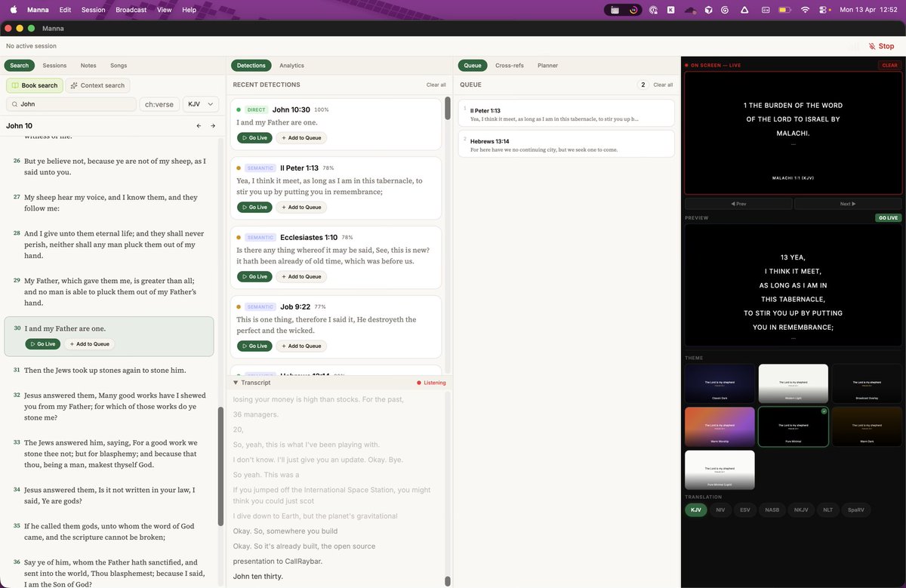Image resolution: width=906 pixels, height=588 pixels.
Task: Select Hebrews 13:14 in the queue
Action: coord(565,145)
